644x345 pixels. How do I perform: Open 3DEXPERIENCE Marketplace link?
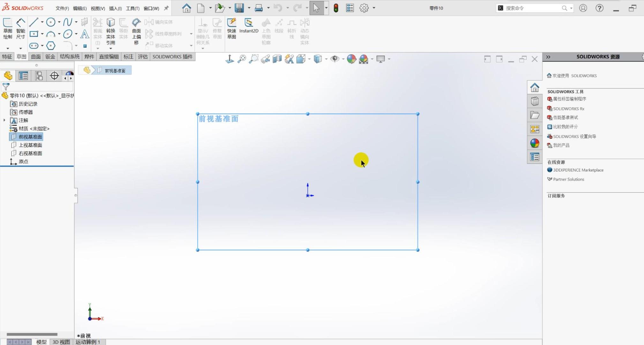click(x=578, y=170)
